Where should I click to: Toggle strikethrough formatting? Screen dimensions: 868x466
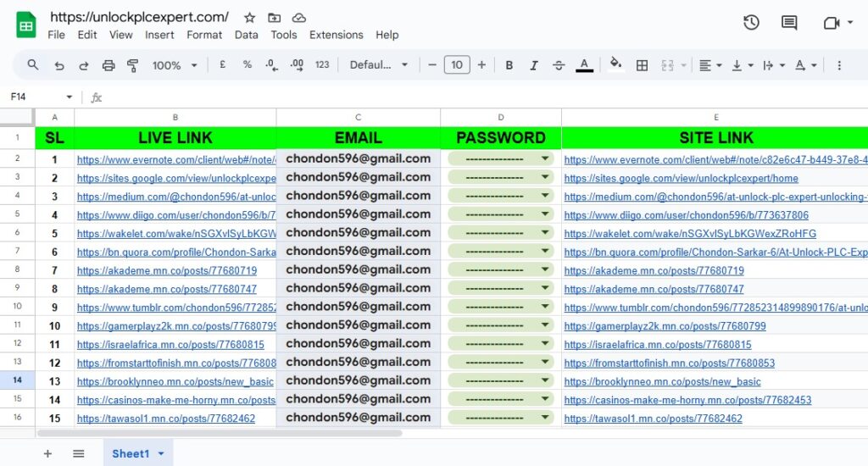click(x=559, y=65)
